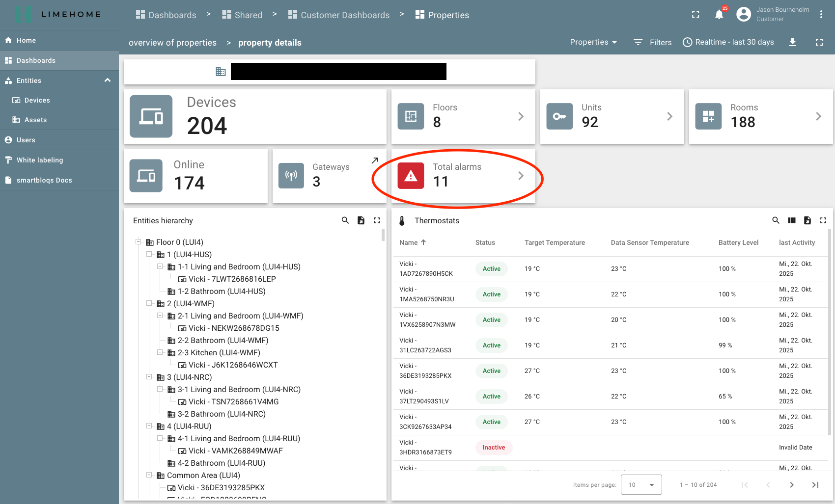The image size is (835, 504).
Task: Search in Entities hierarchy panel
Action: (345, 220)
